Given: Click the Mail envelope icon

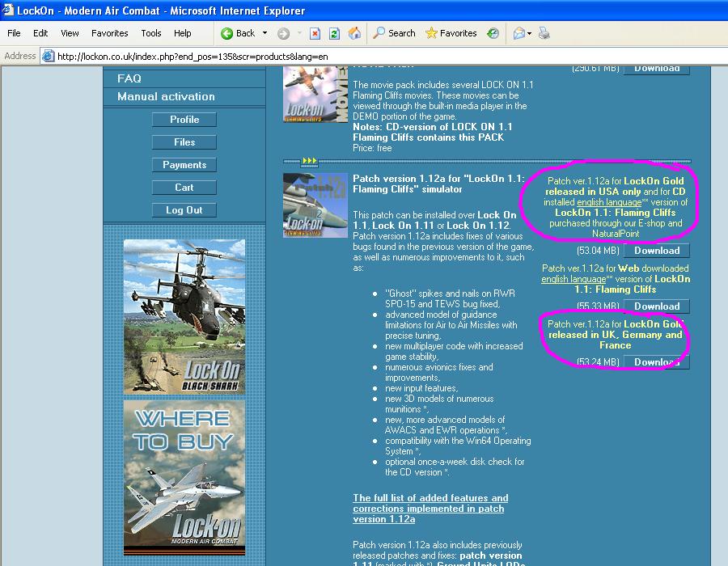Looking at the screenshot, I should click(519, 33).
